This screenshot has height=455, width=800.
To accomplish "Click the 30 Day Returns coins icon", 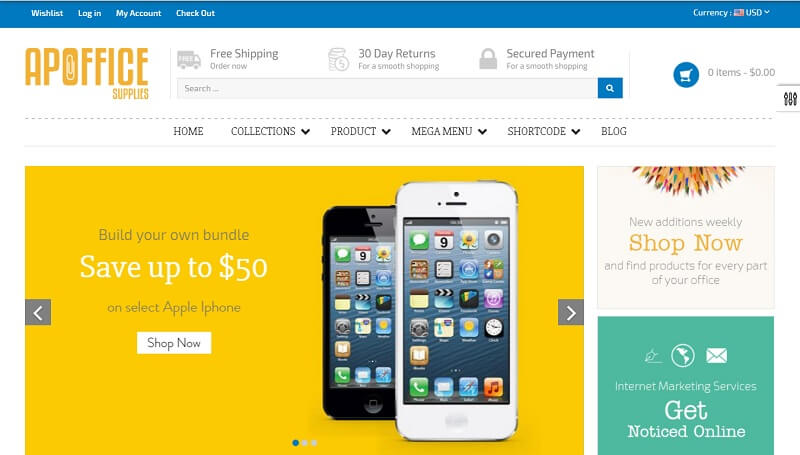I will click(x=338, y=59).
